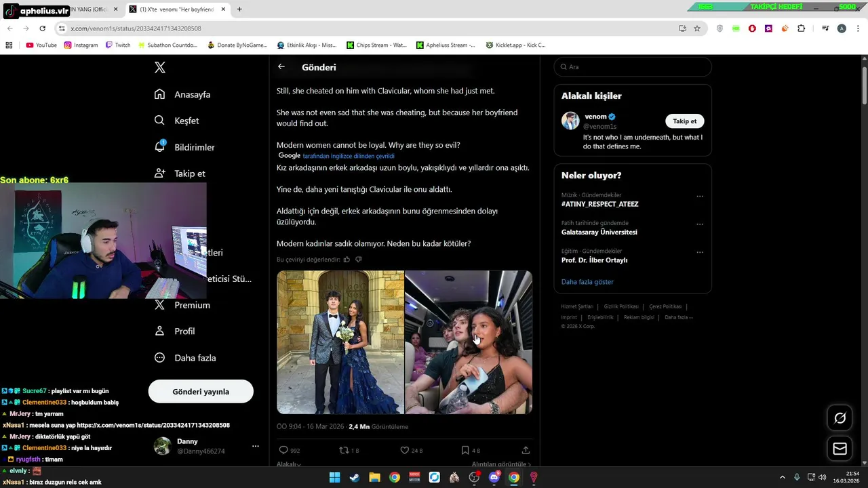Like the post with 24 B heart
This screenshot has height=488, width=868.
point(405,450)
